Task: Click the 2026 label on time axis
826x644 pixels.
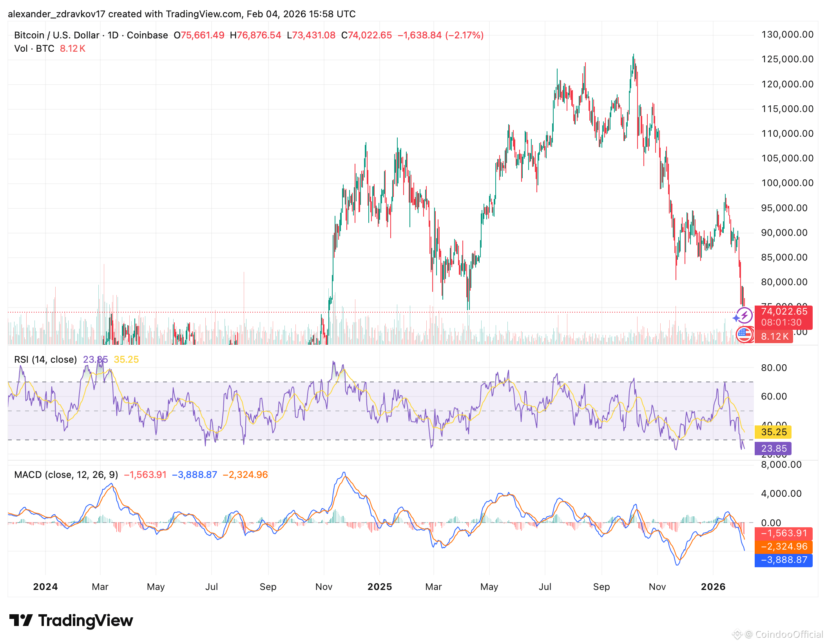Action: [x=713, y=587]
